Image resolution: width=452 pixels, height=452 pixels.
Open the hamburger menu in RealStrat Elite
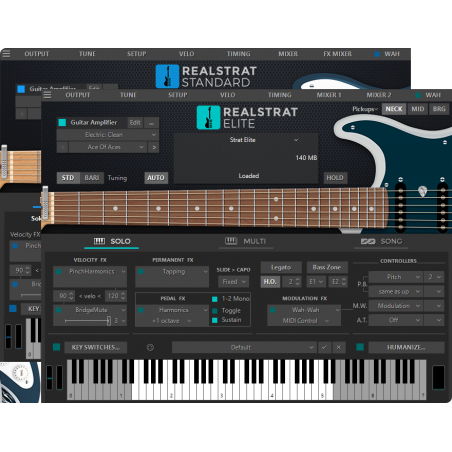coord(48,95)
